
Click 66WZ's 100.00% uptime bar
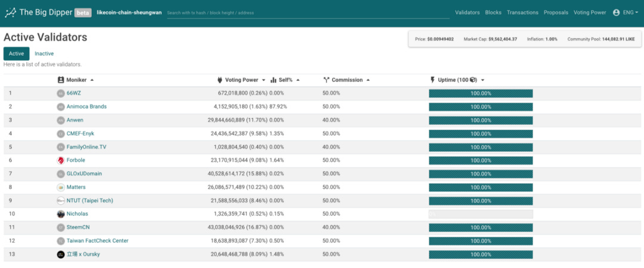tap(481, 94)
